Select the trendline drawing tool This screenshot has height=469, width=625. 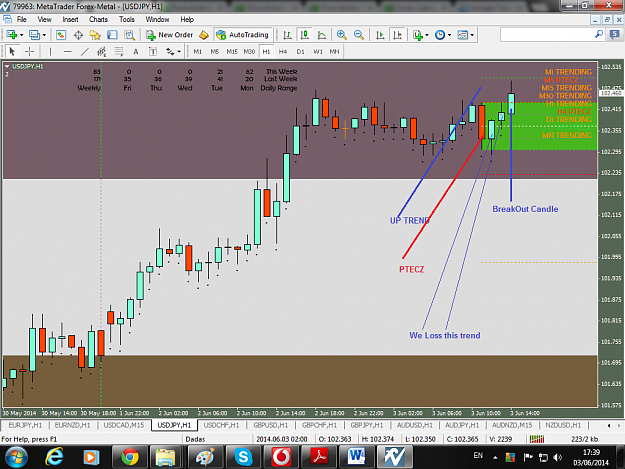85,51
